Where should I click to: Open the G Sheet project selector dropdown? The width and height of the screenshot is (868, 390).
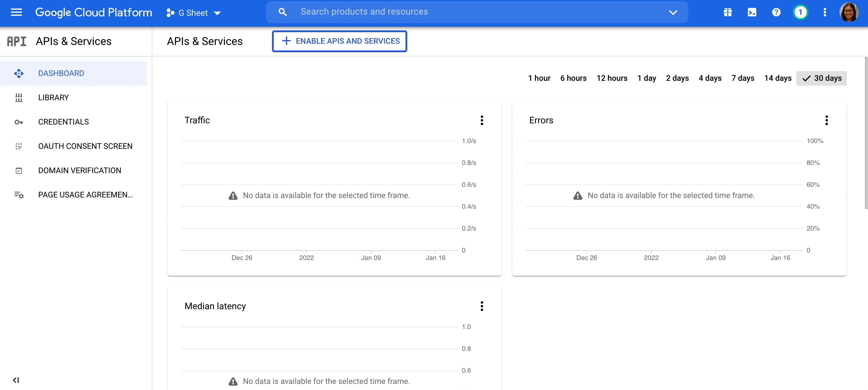[x=194, y=13]
